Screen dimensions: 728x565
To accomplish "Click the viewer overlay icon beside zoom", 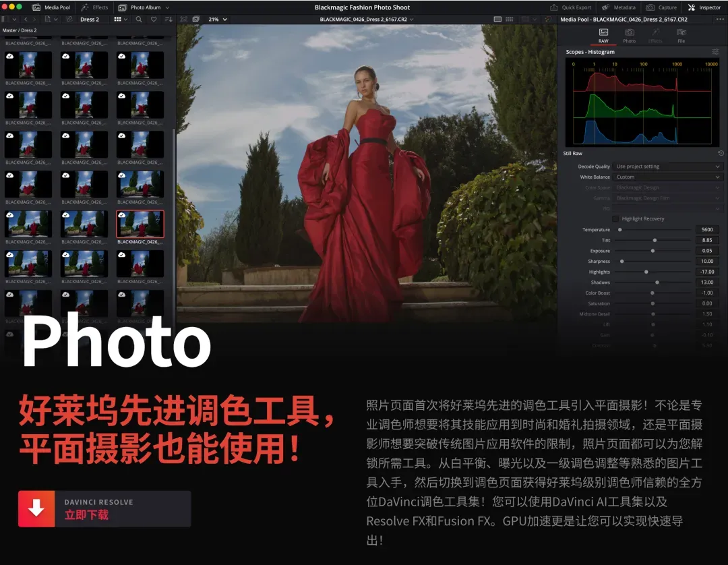I will [x=196, y=20].
